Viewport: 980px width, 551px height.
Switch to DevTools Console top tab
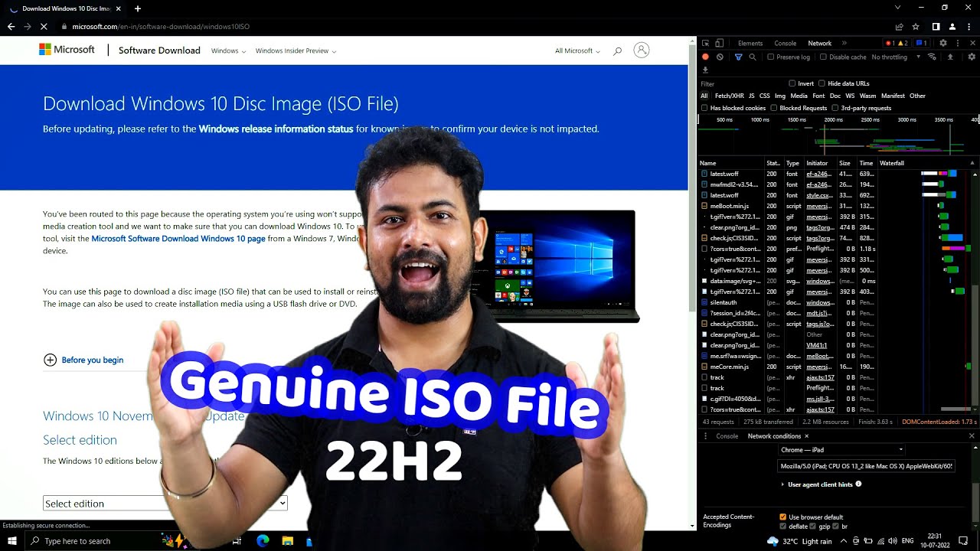(x=785, y=44)
